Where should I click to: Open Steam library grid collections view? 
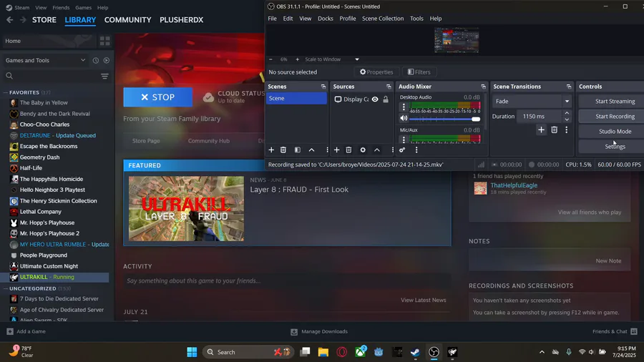tap(104, 41)
